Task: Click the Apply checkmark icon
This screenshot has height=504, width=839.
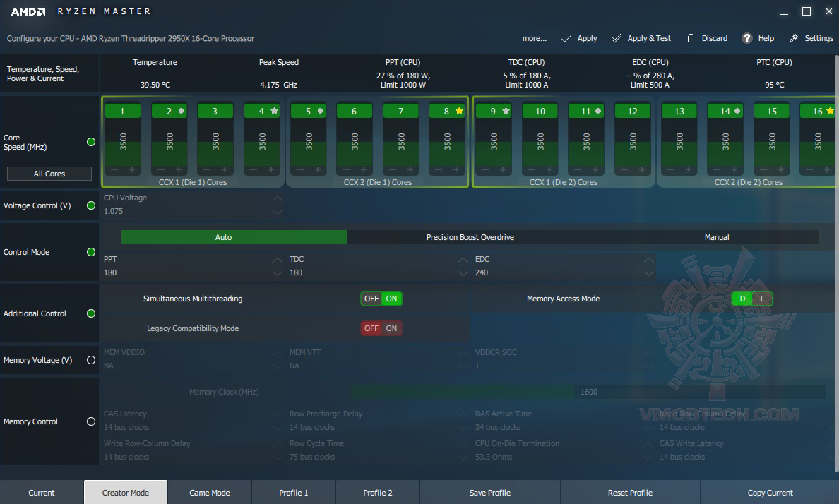Action: coord(566,39)
